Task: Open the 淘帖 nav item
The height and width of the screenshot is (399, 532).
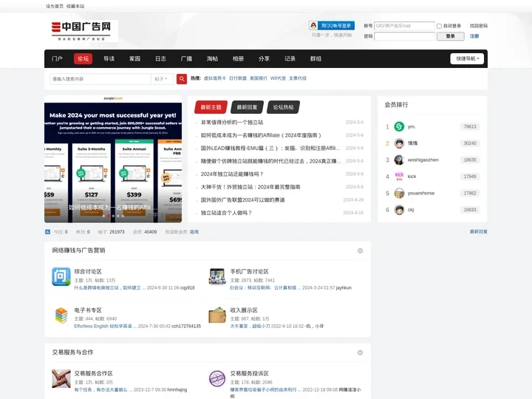Action: click(212, 58)
